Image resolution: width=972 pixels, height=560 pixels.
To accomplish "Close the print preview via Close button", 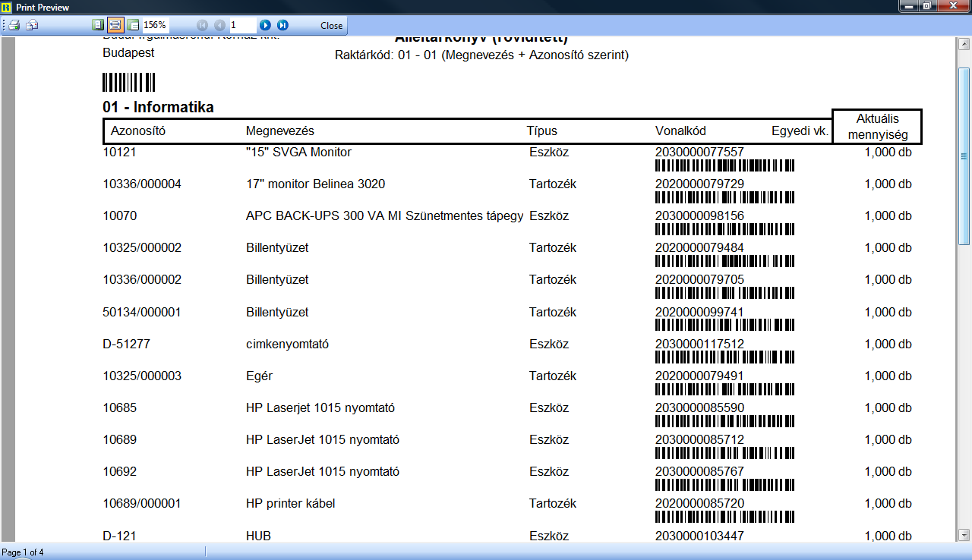I will pyautogui.click(x=332, y=25).
